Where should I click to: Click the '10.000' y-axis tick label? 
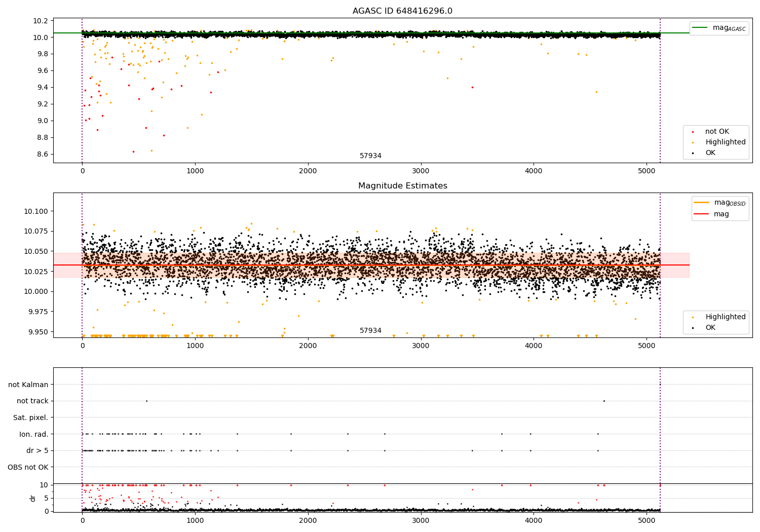click(x=36, y=292)
